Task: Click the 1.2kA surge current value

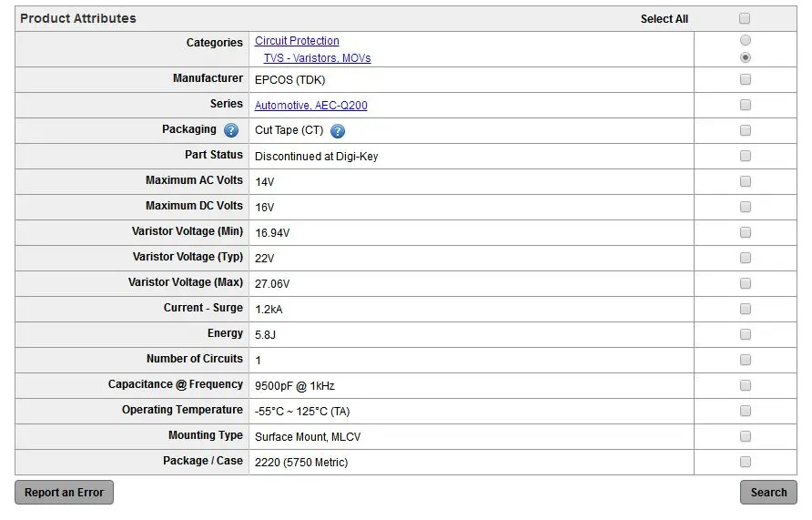Action: 269,310
